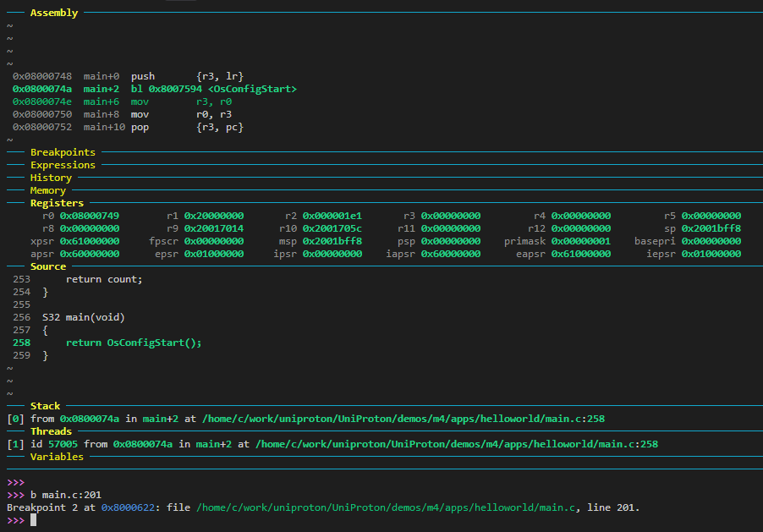
Task: Click sp register value 0x2001bff8
Action: pos(711,228)
